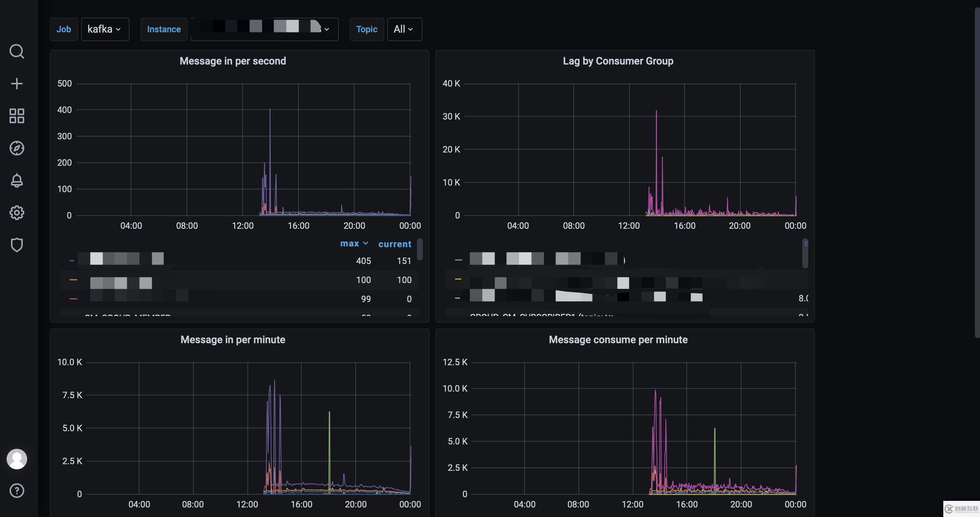
Task: Click the user profile avatar icon
Action: click(x=17, y=459)
